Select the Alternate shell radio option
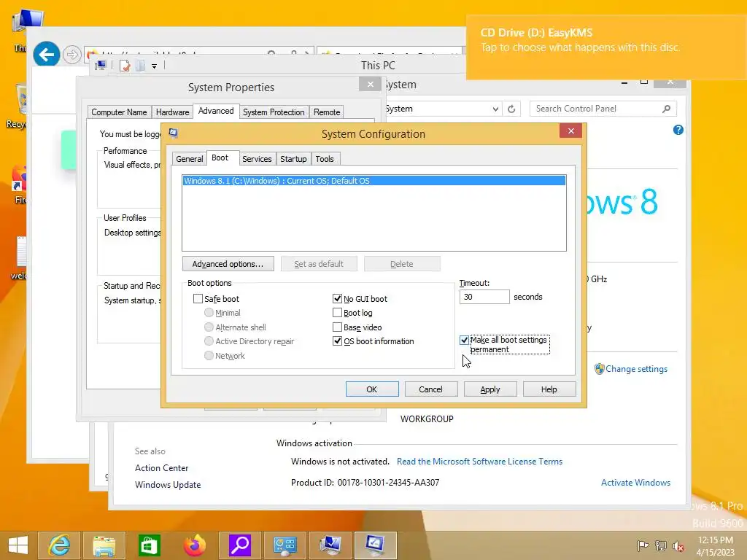The width and height of the screenshot is (747, 560). (209, 327)
